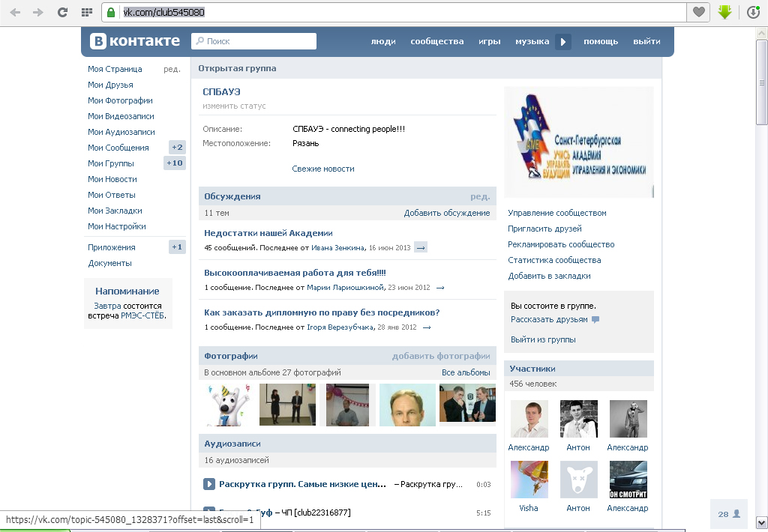Click the Участники section header
The width and height of the screenshot is (768, 532).
pyautogui.click(x=579, y=369)
